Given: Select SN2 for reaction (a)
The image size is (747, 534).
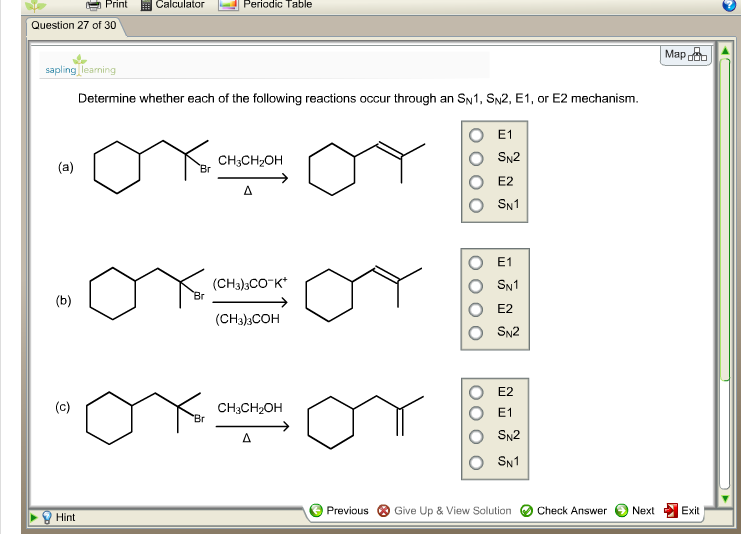Looking at the screenshot, I should point(476,158).
